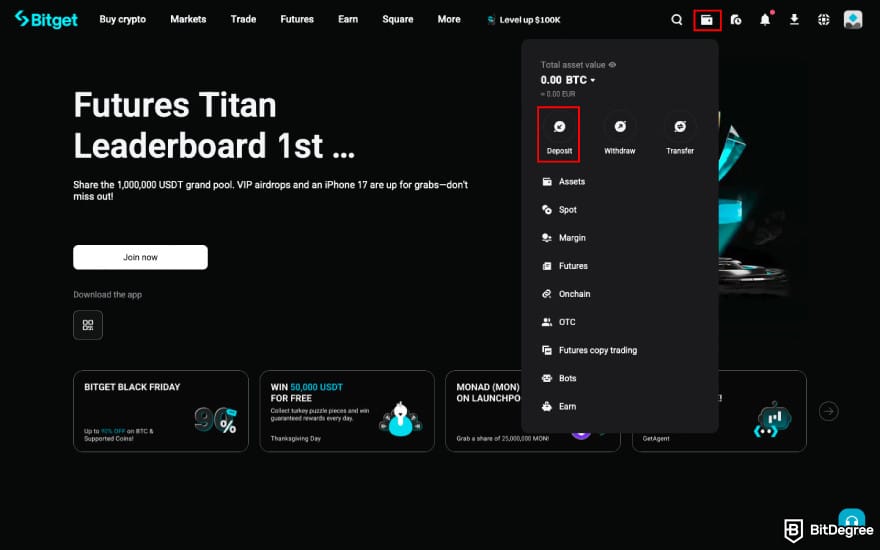Image resolution: width=880 pixels, height=550 pixels.
Task: Open the Futures nav menu
Action: click(x=296, y=19)
